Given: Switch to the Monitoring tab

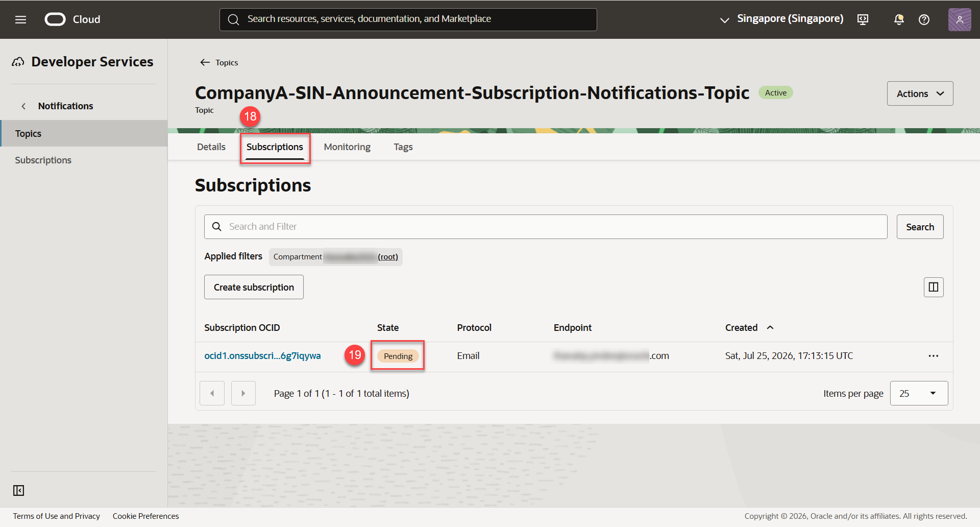Looking at the screenshot, I should click(x=347, y=147).
